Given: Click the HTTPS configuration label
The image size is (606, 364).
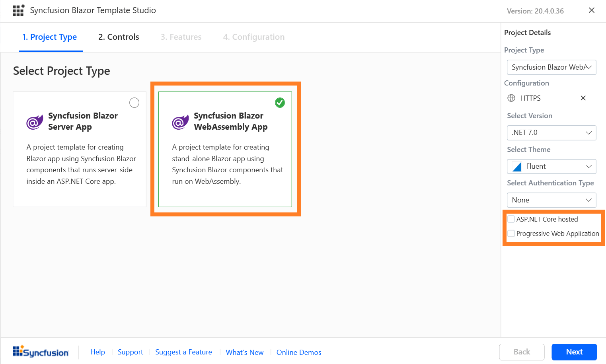Looking at the screenshot, I should [530, 98].
